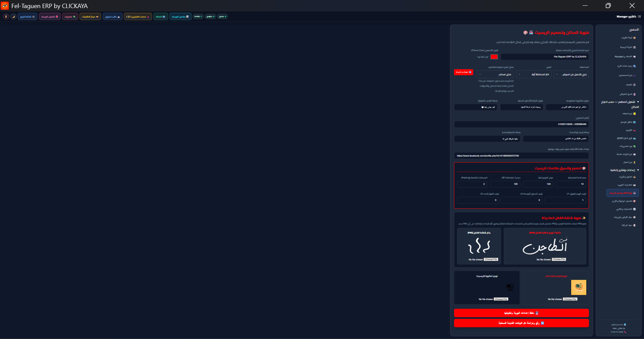Pick the red Theme Color swatch
This screenshot has width=644, height=339.
494,57
